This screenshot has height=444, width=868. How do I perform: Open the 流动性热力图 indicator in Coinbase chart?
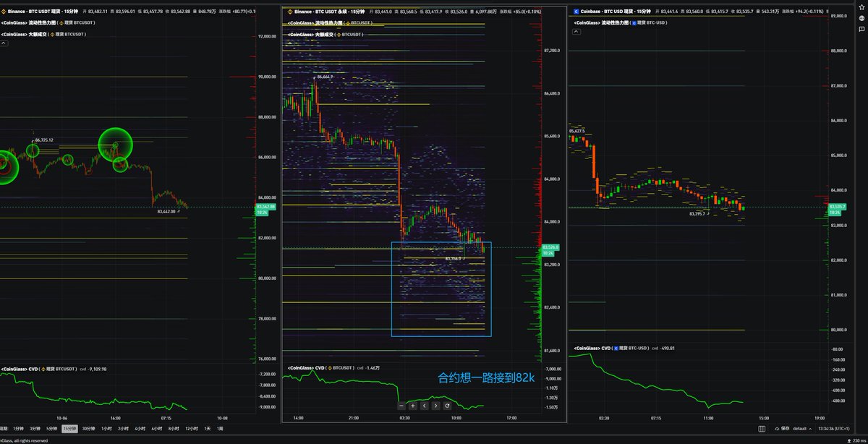pyautogui.click(x=619, y=22)
